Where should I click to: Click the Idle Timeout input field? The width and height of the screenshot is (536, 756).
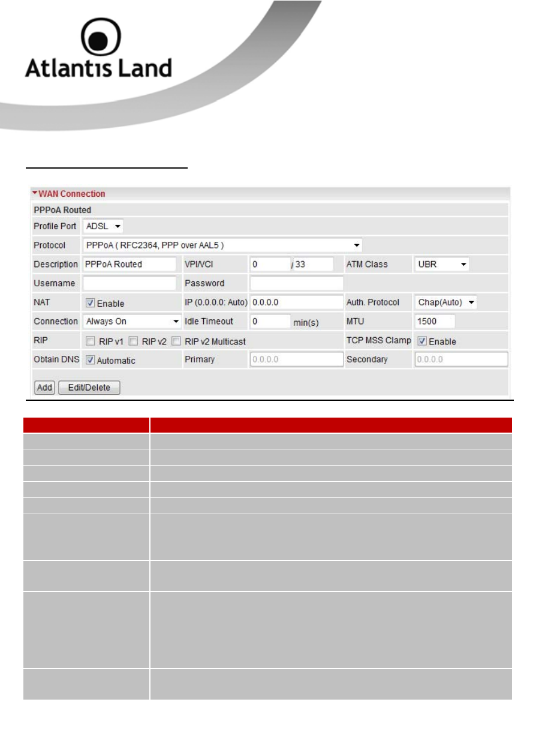(270, 321)
